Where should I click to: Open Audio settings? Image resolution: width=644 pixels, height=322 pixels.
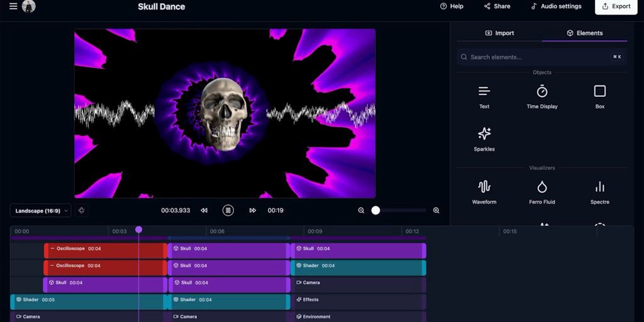(556, 6)
